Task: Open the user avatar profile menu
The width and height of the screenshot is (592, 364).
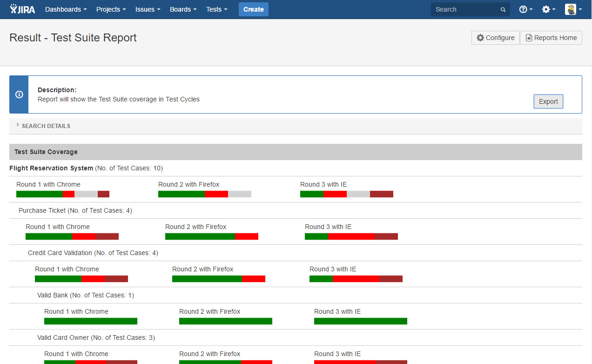Action: point(573,9)
